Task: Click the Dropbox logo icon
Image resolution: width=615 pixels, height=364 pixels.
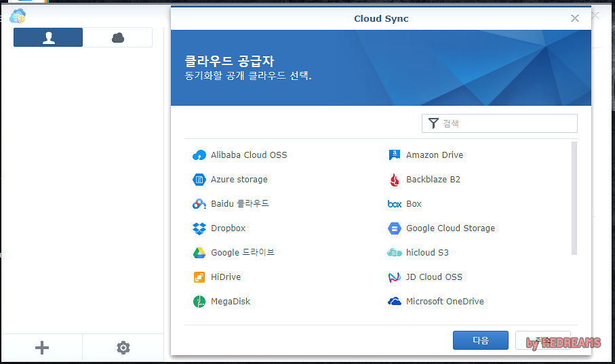Action: [x=199, y=228]
